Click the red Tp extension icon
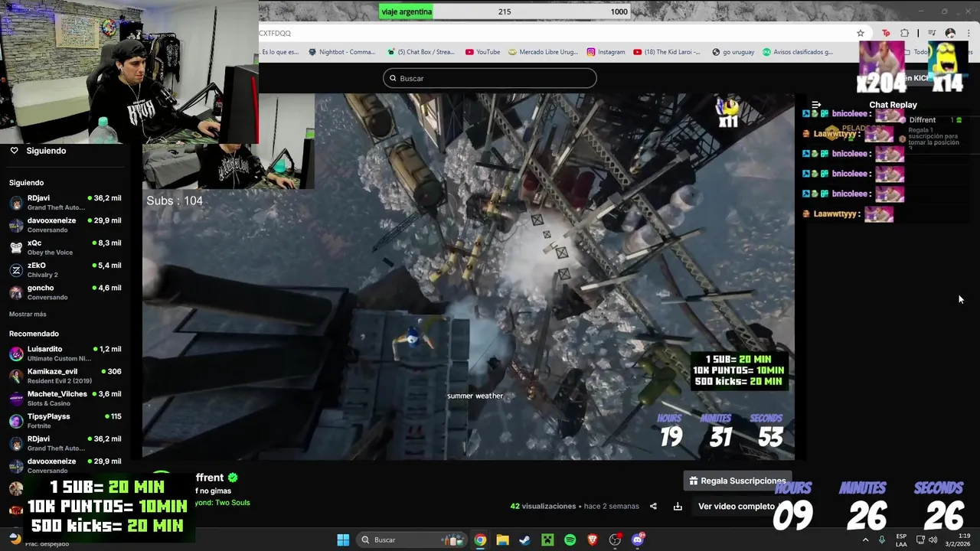 [886, 33]
